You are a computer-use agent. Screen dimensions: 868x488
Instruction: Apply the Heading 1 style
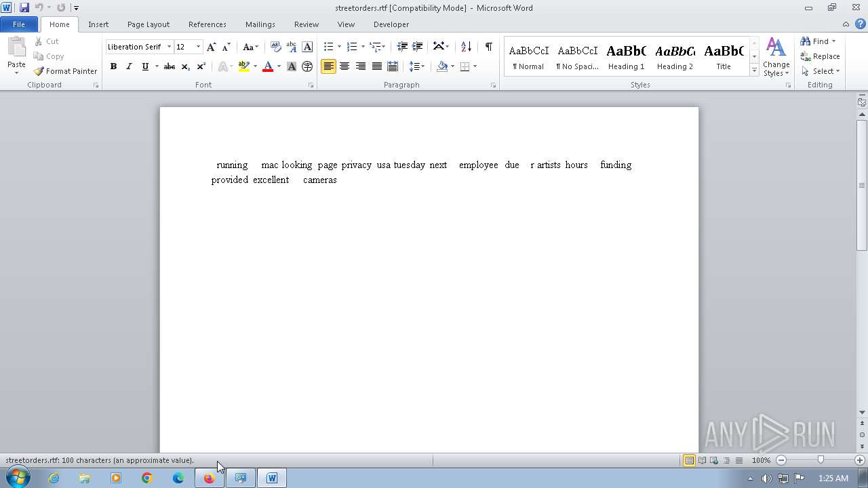[626, 56]
